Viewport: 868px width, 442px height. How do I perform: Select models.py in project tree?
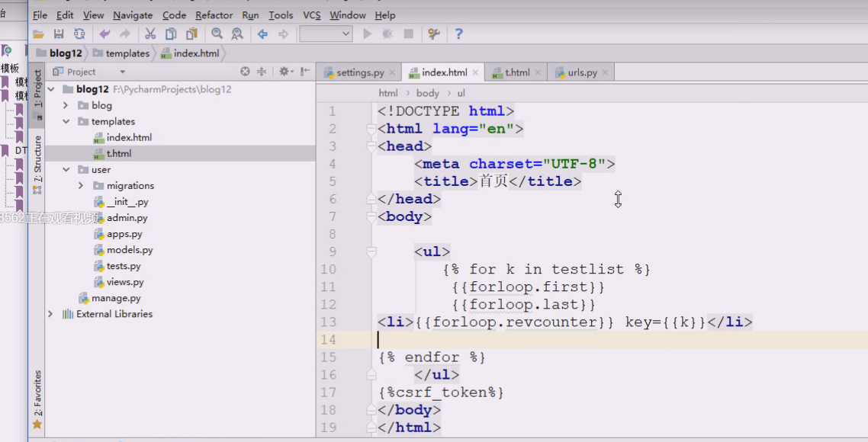click(130, 249)
